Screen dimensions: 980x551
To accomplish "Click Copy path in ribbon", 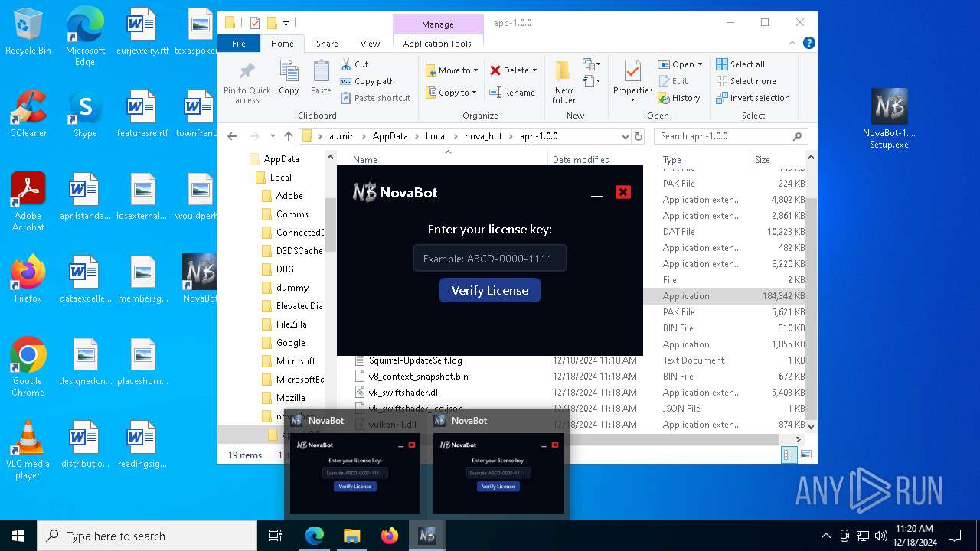I will coord(367,81).
